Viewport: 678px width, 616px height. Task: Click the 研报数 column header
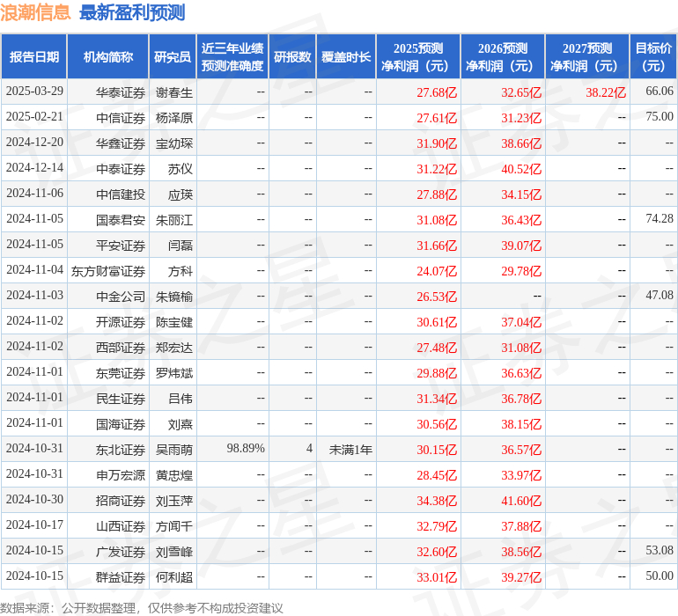pyautogui.click(x=292, y=57)
